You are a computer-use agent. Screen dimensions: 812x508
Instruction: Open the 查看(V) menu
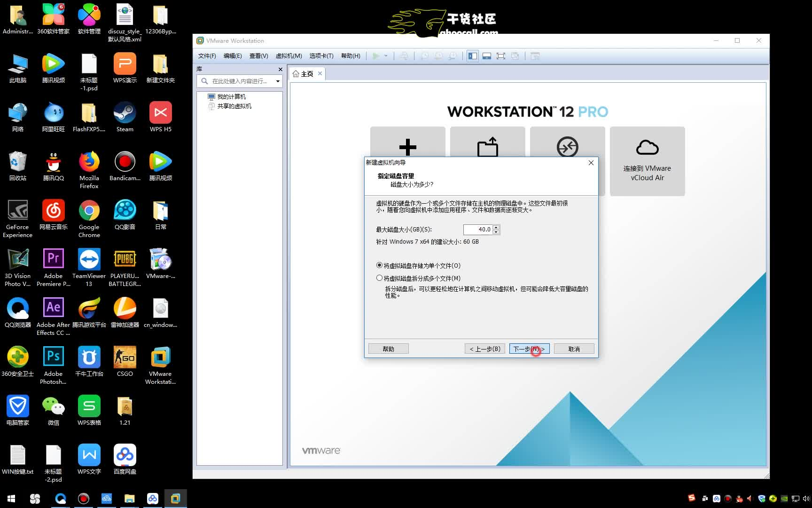(x=258, y=56)
